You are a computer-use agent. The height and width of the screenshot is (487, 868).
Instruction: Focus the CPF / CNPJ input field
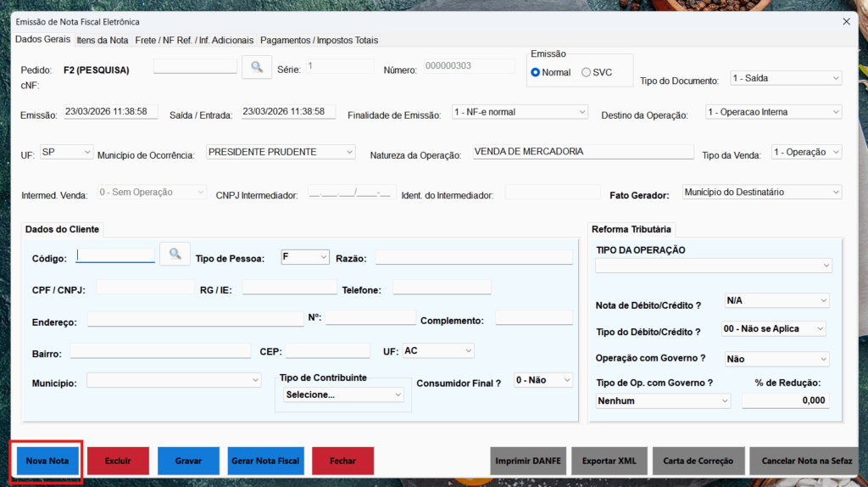[145, 288]
